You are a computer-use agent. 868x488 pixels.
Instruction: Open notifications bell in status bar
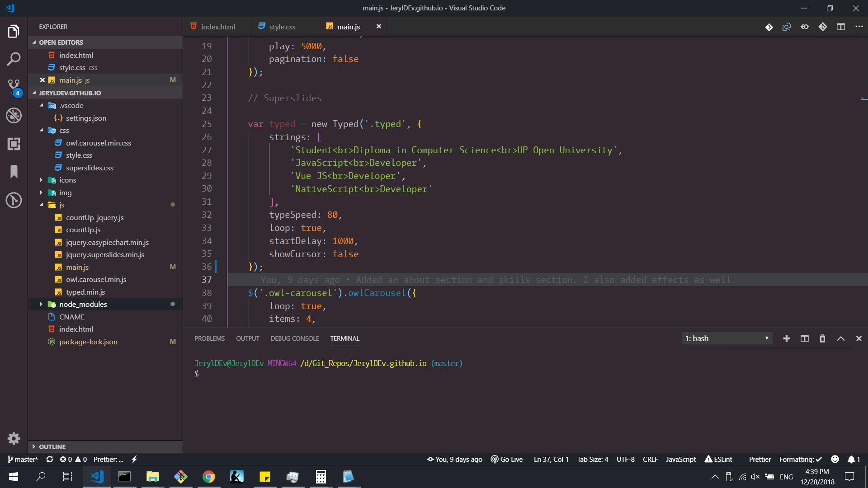click(854, 459)
